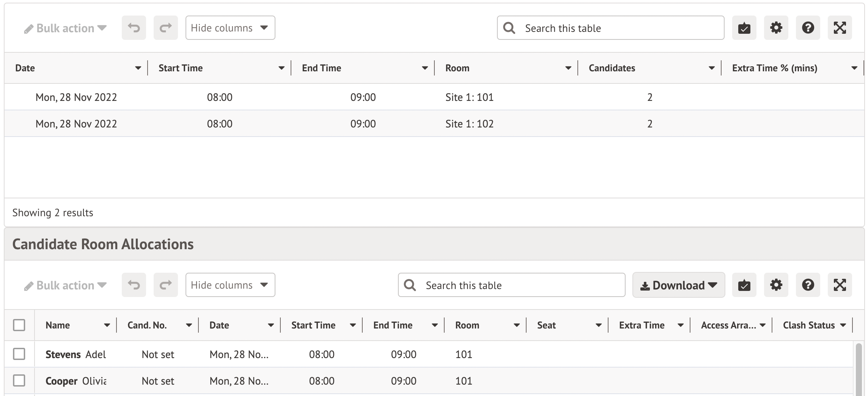
Task: Click redo icon in top table toolbar
Action: 165,28
